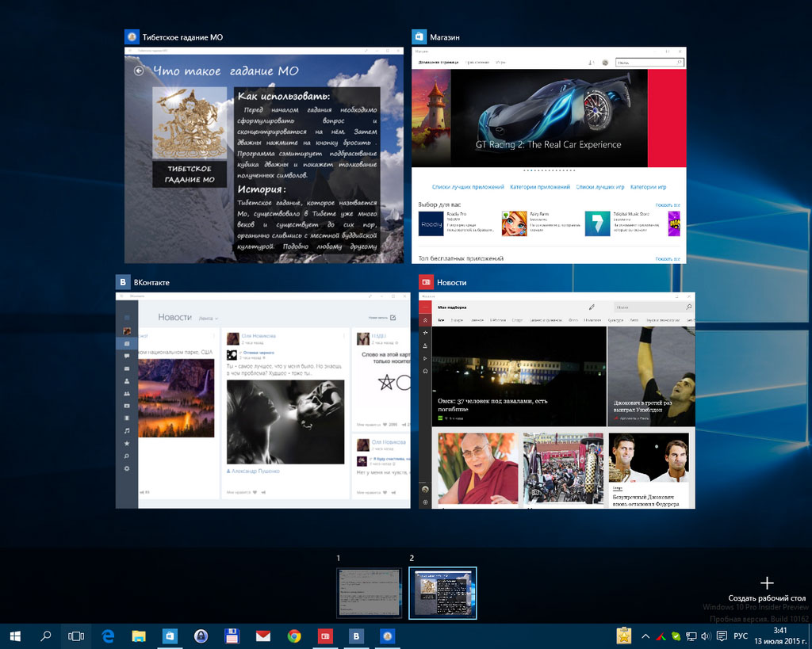Viewport: 812px width, 649px height.
Task: Open Списки лучших приложений link
Action: click(468, 187)
